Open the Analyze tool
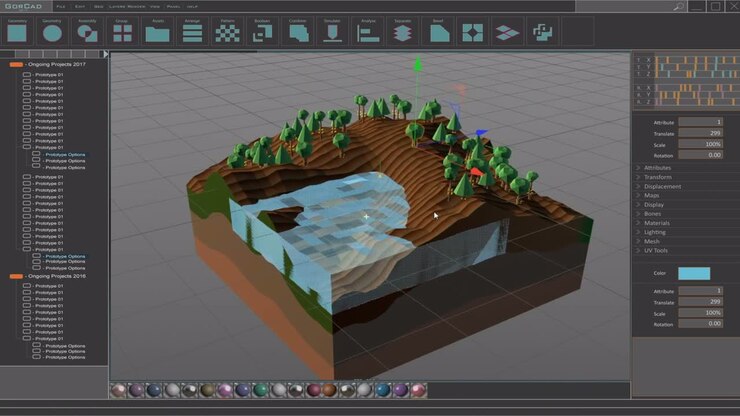The height and width of the screenshot is (416, 740). click(368, 34)
